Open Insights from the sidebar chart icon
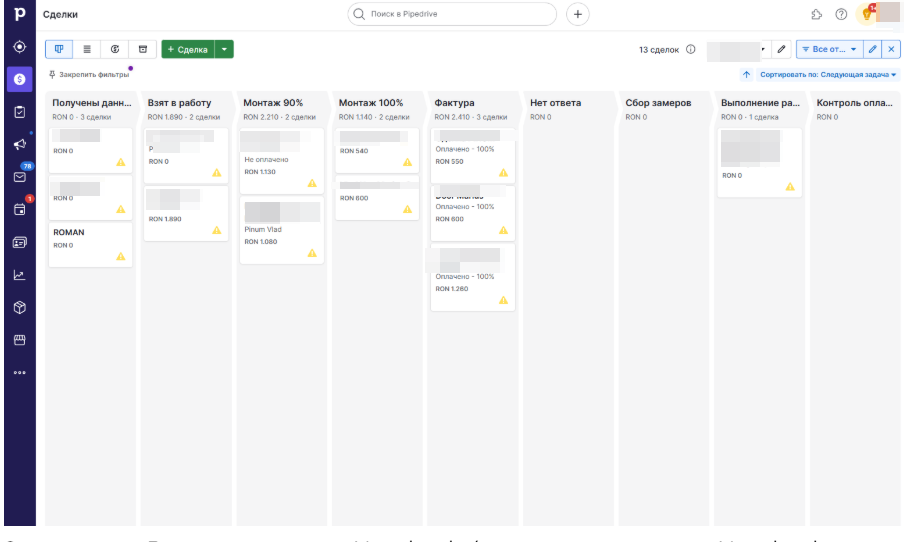This screenshot has width=904, height=542. pyautogui.click(x=19, y=275)
